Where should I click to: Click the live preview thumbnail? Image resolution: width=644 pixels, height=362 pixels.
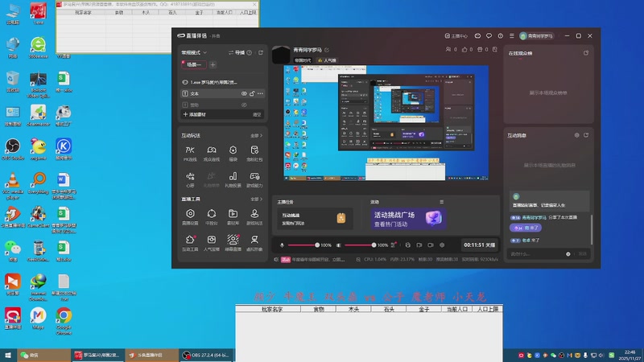pos(386,123)
